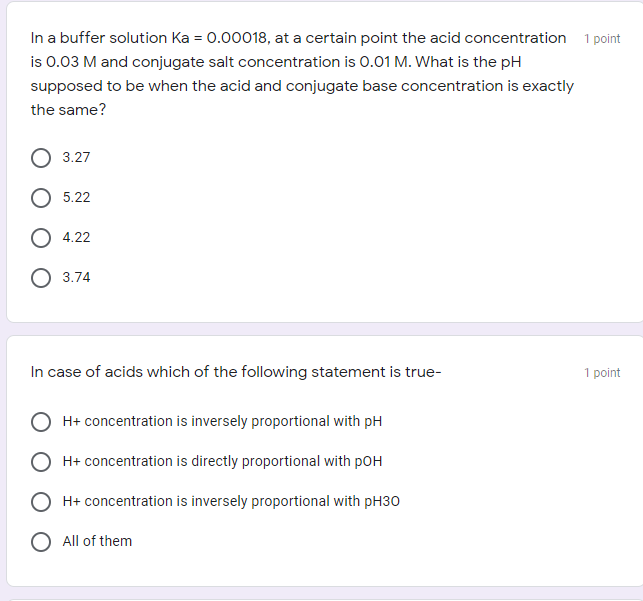Image resolution: width=643 pixels, height=601 pixels.
Task: Select the 3.27 radio button
Action: [x=41, y=158]
